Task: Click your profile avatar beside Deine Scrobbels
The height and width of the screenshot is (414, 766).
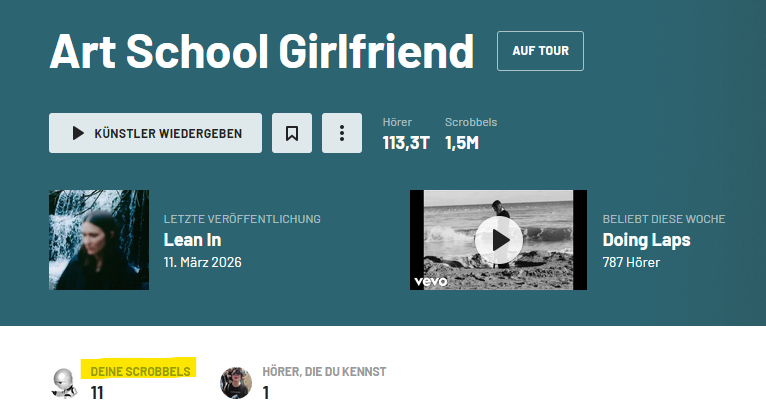Action: (x=64, y=383)
